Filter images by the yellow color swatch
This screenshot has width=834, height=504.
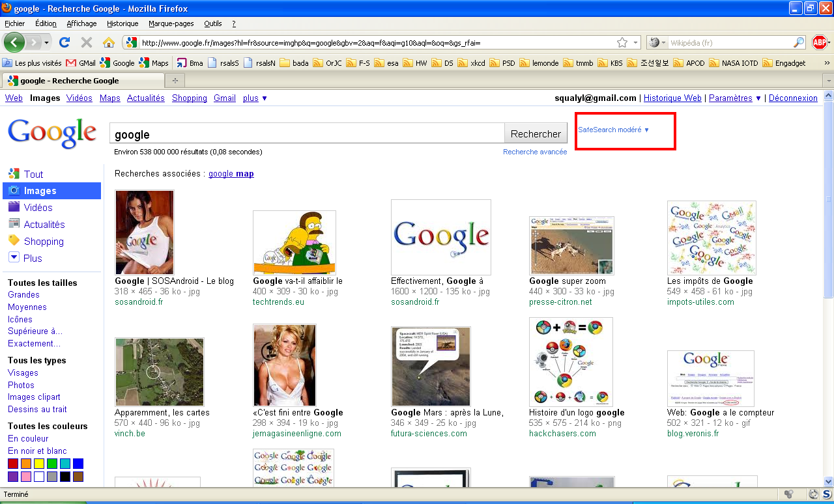[39, 464]
